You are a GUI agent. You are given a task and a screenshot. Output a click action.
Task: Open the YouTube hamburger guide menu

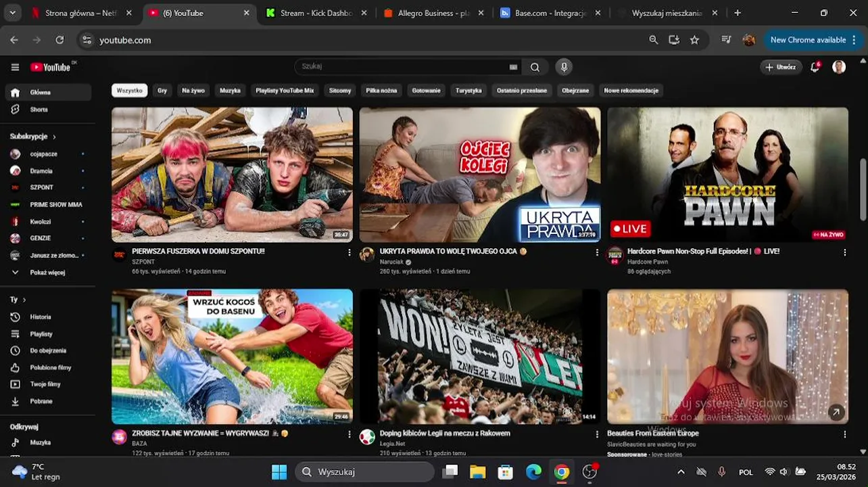[x=15, y=67]
